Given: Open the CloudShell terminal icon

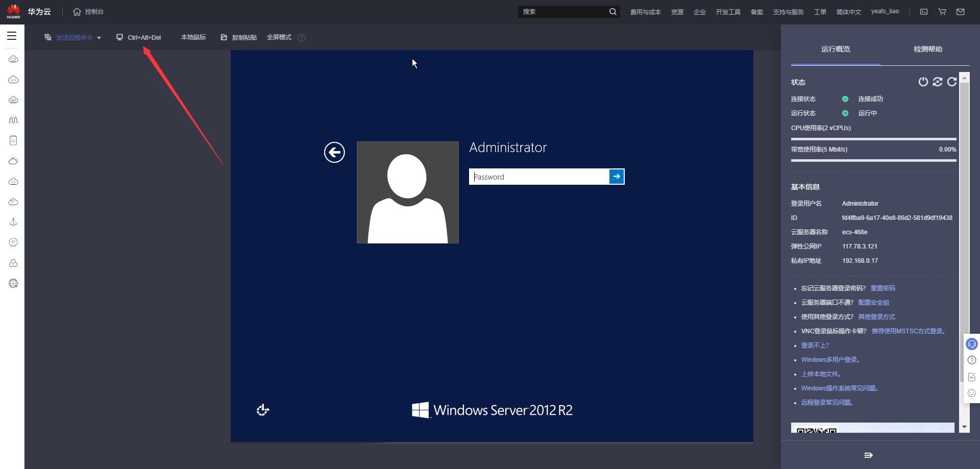Looking at the screenshot, I should [924, 12].
